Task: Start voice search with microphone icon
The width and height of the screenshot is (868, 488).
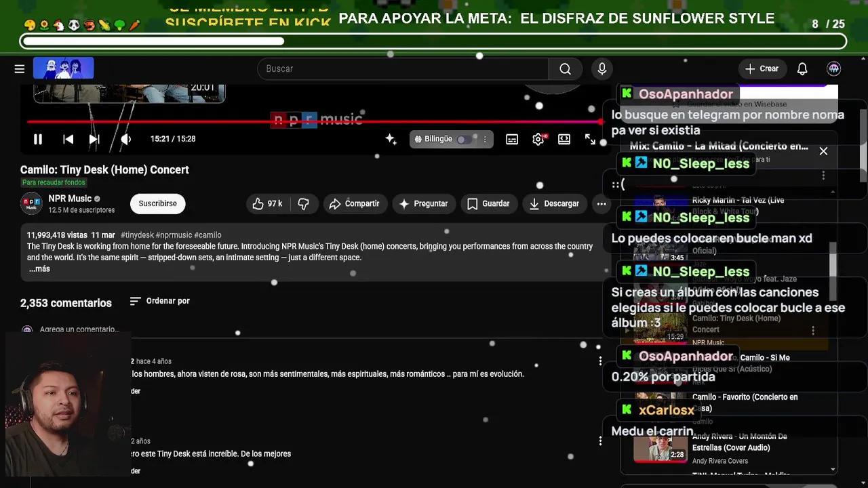Action: point(601,68)
